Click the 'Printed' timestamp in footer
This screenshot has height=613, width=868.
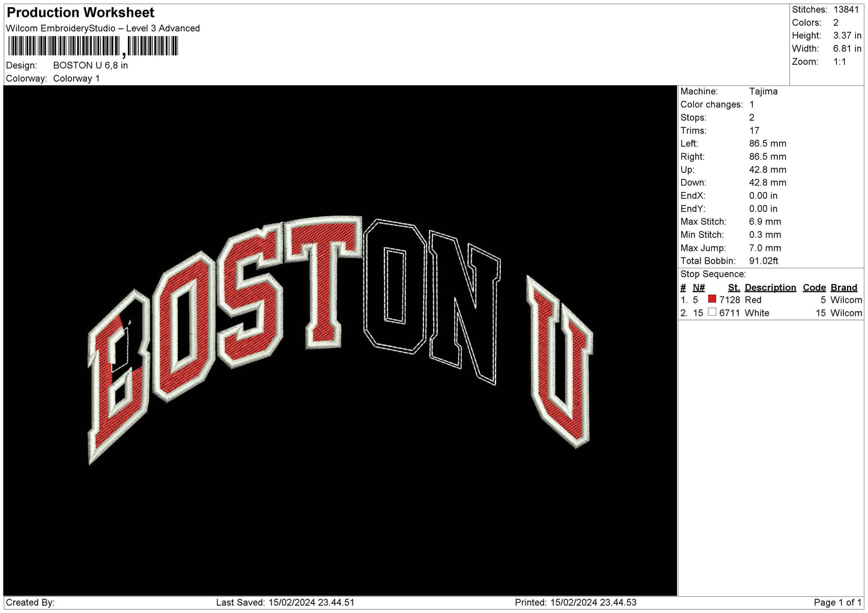point(575,602)
